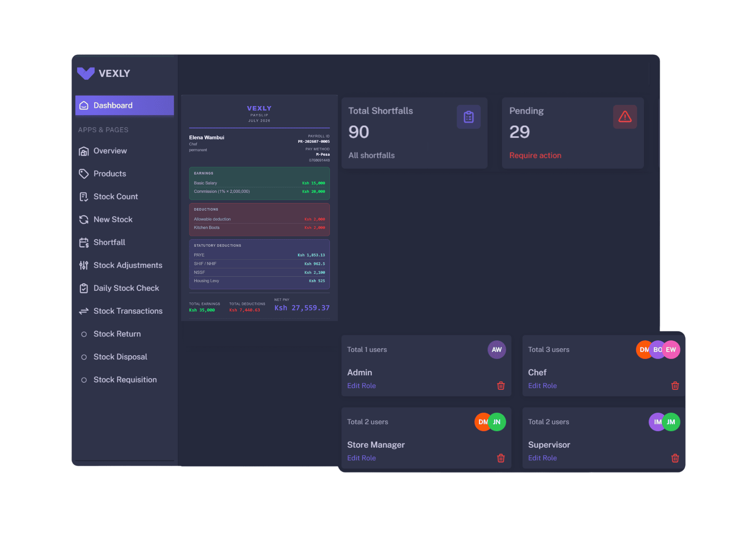756x550 pixels.
Task: Click the Vexly logo icon
Action: point(86,73)
